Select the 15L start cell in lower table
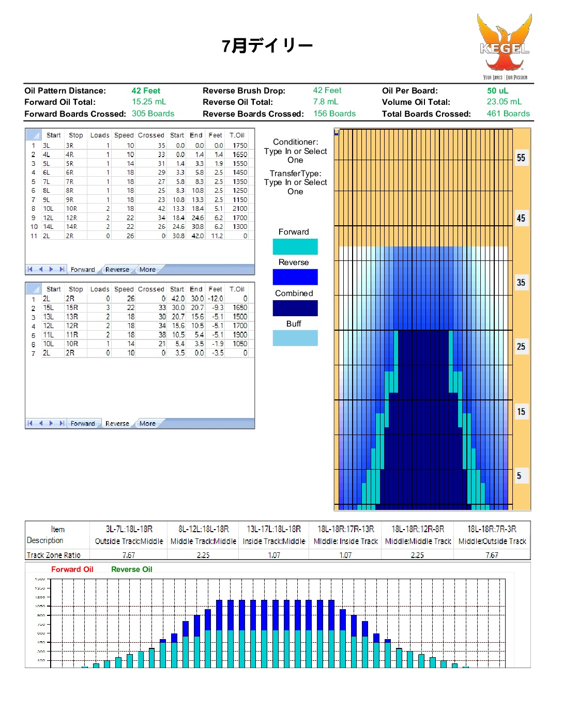Screen dimensions: 563x728 tap(53, 307)
